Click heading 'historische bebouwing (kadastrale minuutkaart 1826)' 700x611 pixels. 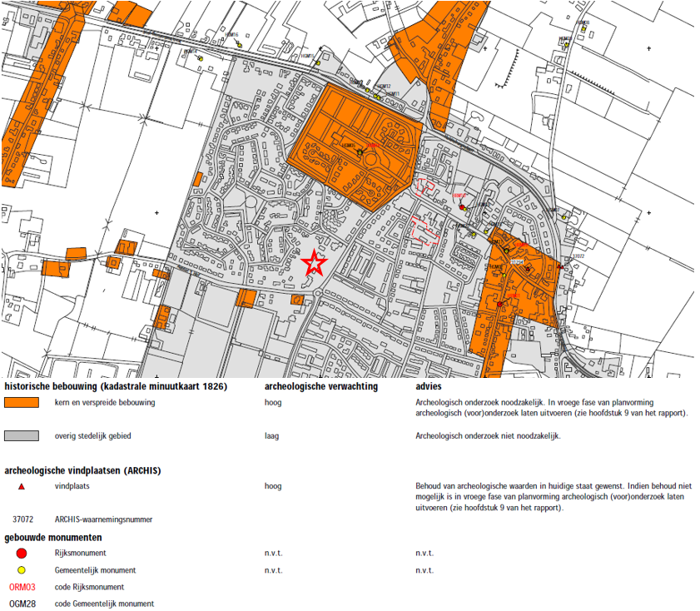click(116, 386)
